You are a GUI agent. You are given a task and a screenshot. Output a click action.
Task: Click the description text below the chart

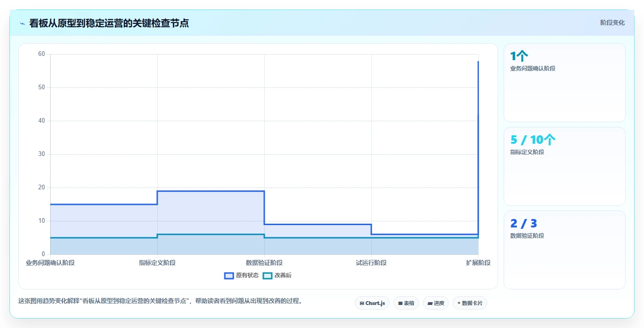coord(160,301)
